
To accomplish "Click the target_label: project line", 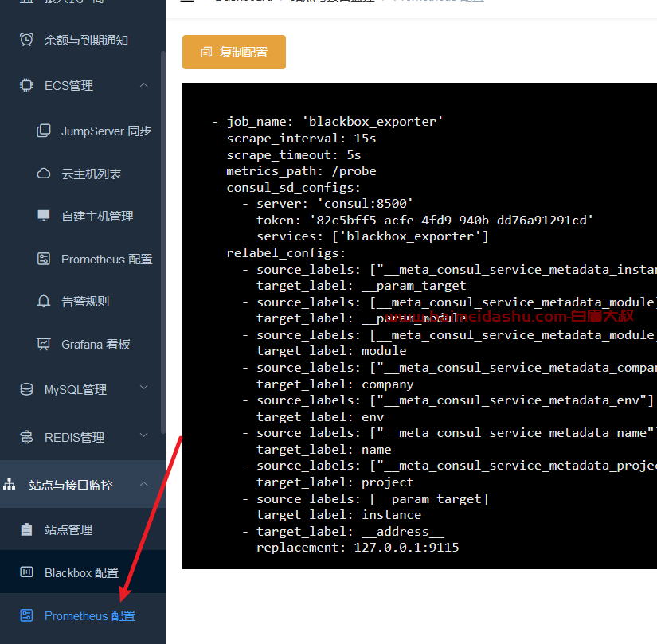I will click(335, 482).
